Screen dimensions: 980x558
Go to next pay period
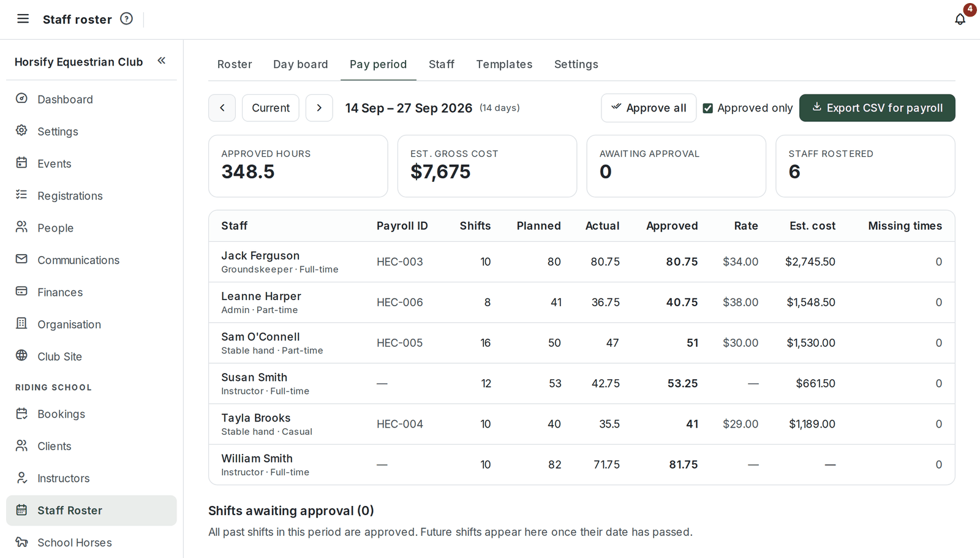(x=319, y=108)
